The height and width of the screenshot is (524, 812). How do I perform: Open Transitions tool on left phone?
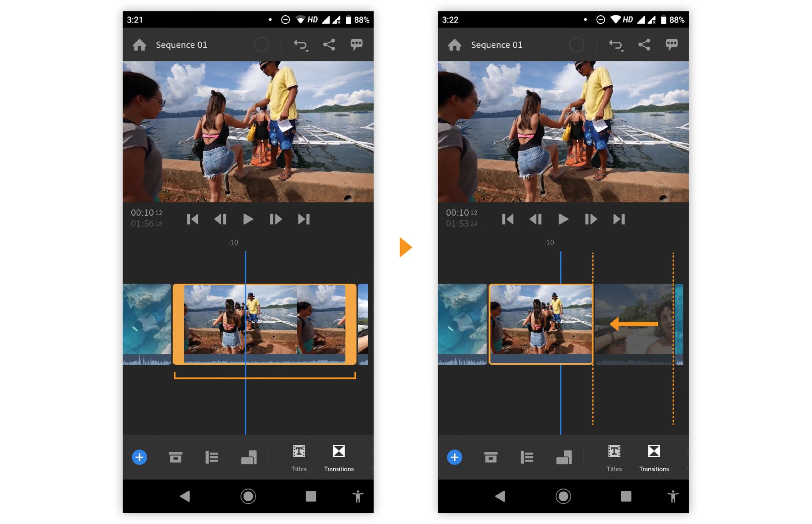point(338,458)
